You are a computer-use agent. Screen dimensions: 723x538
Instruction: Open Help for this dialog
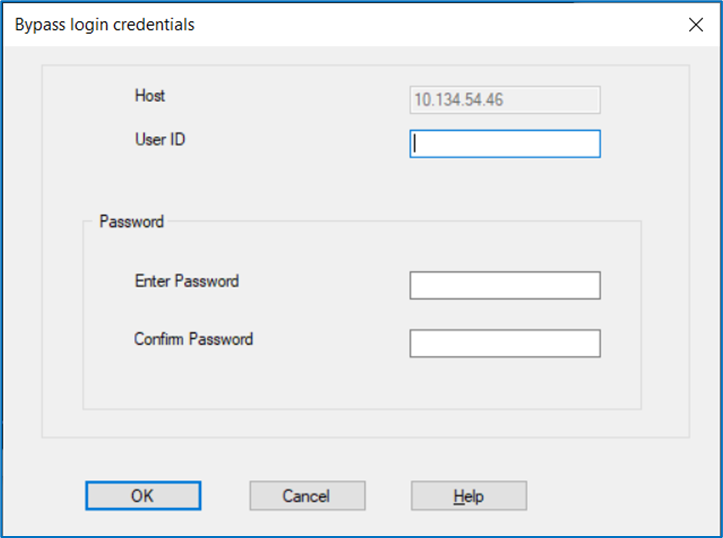coord(468,496)
